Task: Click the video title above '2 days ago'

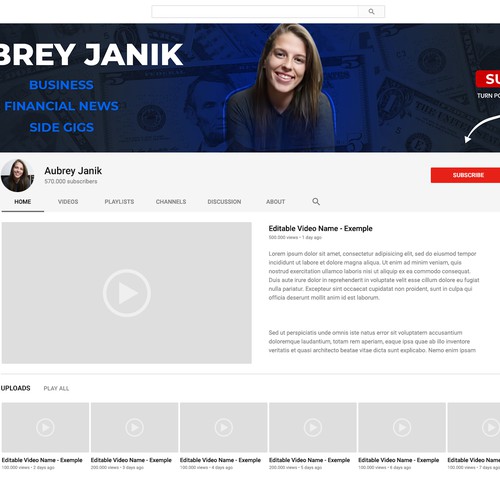Action: (x=42, y=460)
